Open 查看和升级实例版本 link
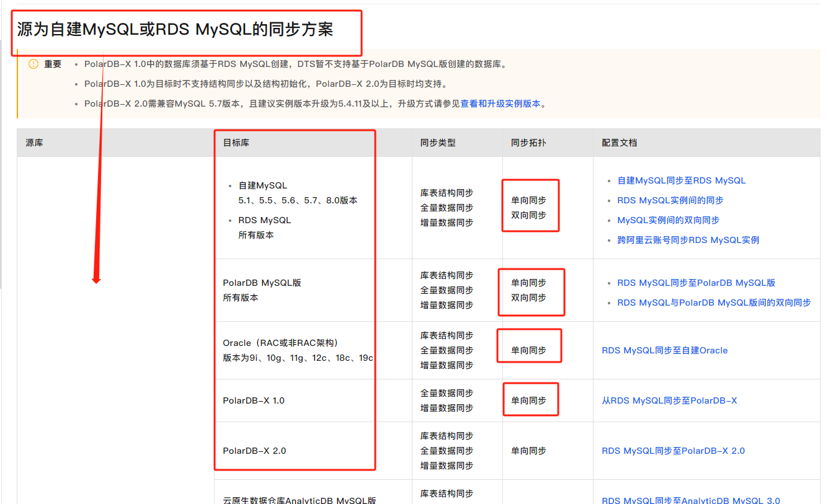This screenshot has height=504, width=828. [501, 104]
